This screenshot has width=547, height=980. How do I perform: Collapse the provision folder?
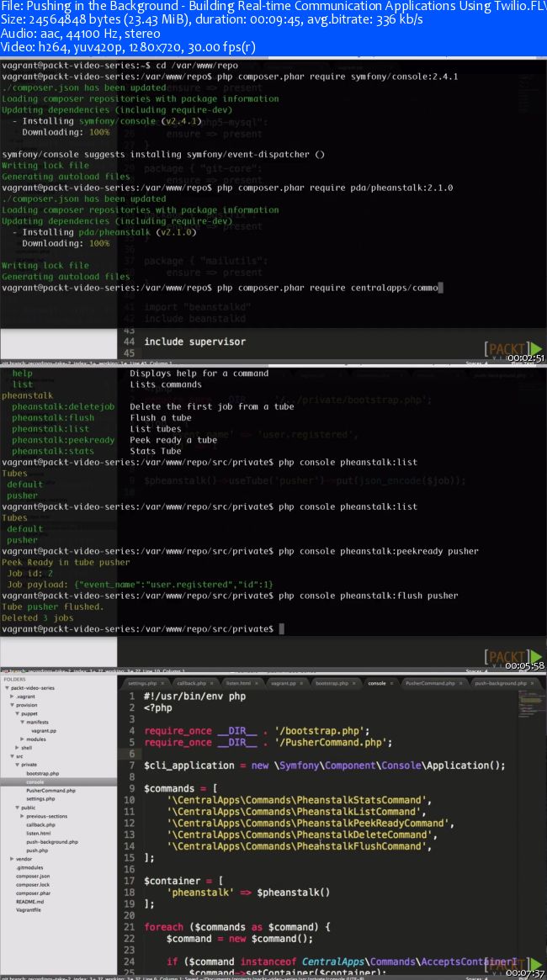(x=12, y=705)
